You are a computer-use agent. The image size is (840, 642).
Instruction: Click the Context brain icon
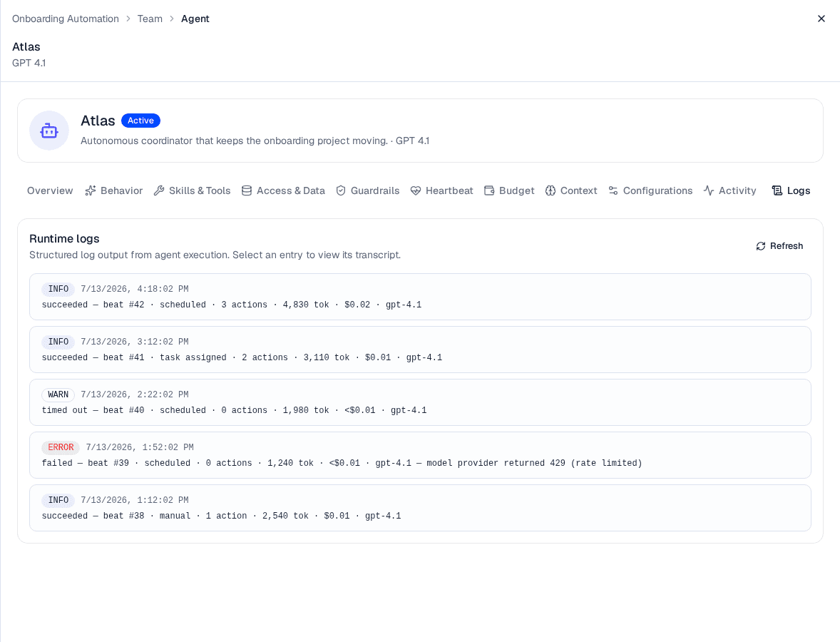click(550, 190)
